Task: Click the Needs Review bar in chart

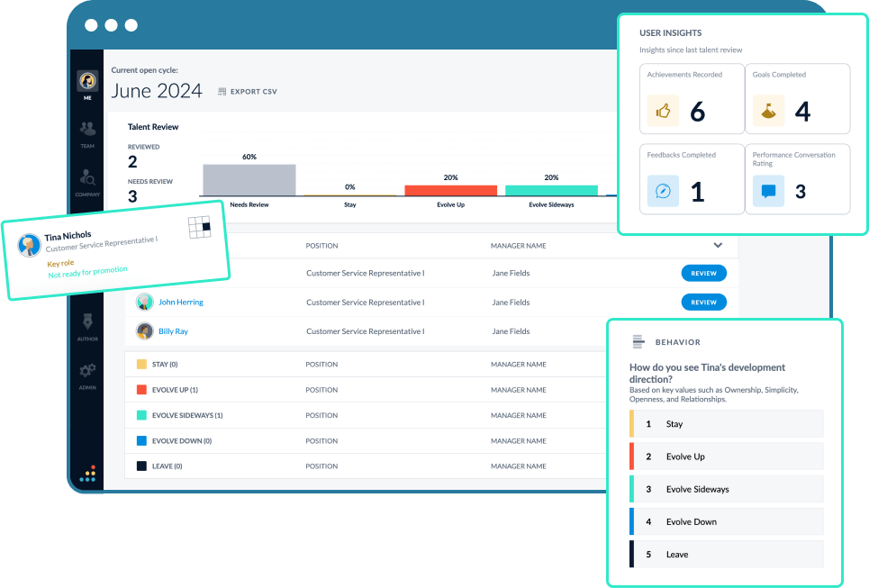Action: 249,180
